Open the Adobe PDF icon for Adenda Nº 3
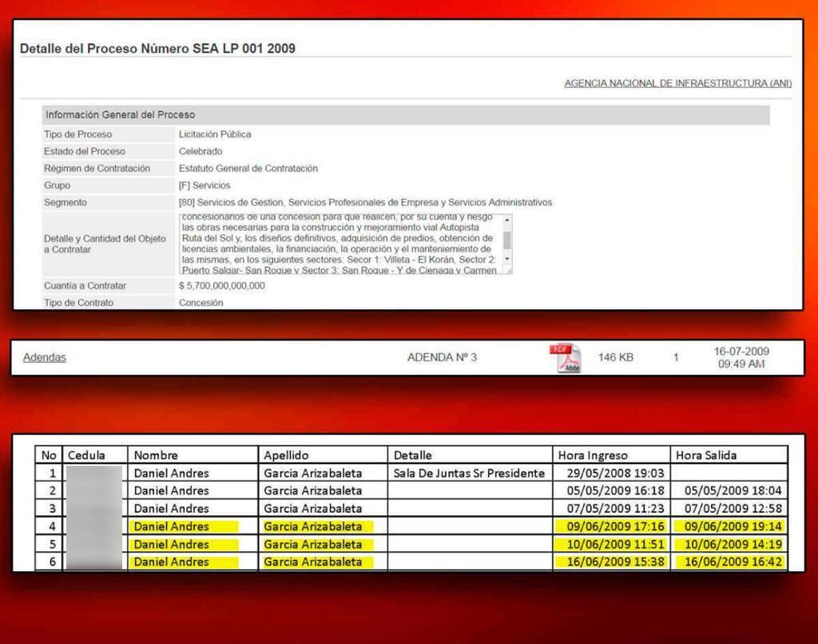The width and height of the screenshot is (818, 644). 565,358
